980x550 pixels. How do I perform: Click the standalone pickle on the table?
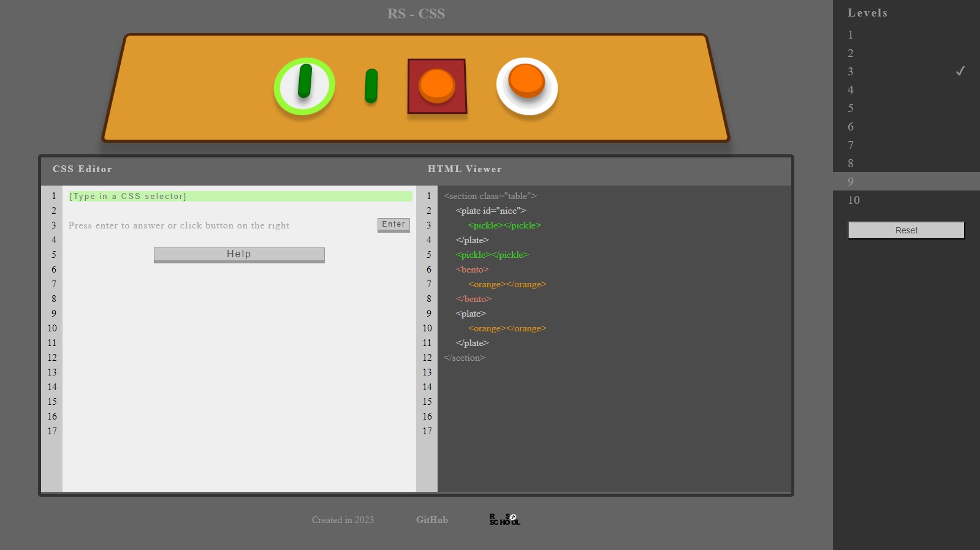(371, 86)
